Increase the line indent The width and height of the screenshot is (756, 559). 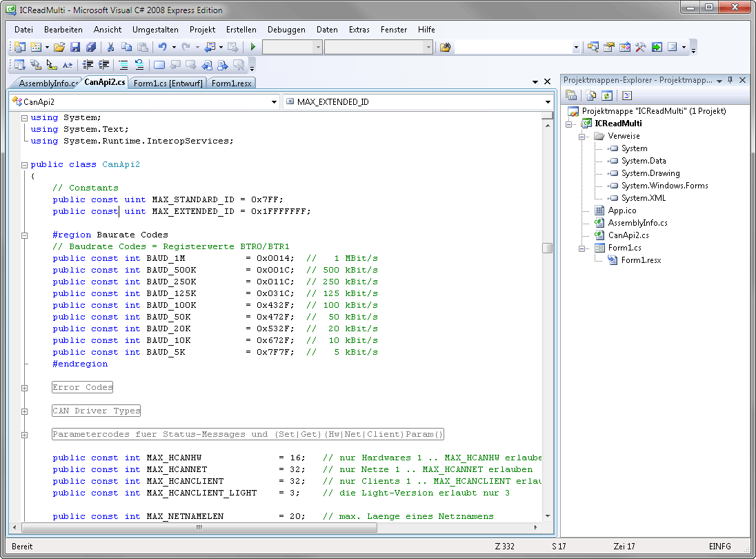pyautogui.click(x=104, y=65)
